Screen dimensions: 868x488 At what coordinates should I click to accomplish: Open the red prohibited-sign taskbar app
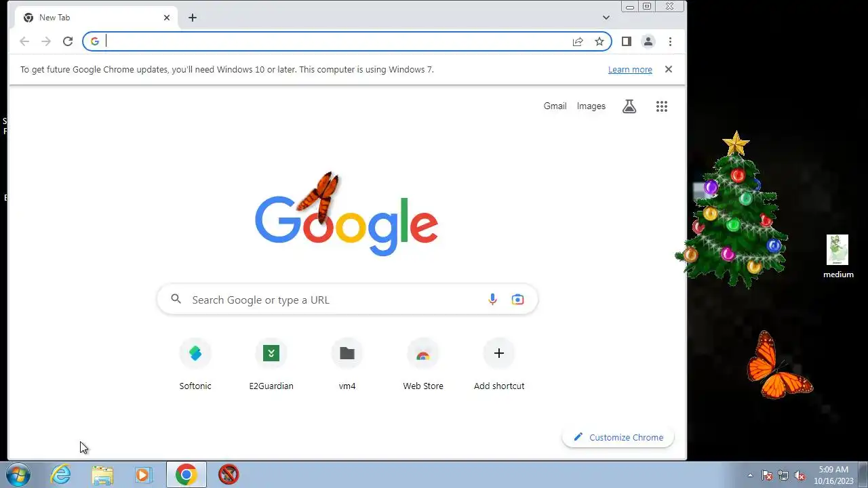pyautogui.click(x=229, y=474)
